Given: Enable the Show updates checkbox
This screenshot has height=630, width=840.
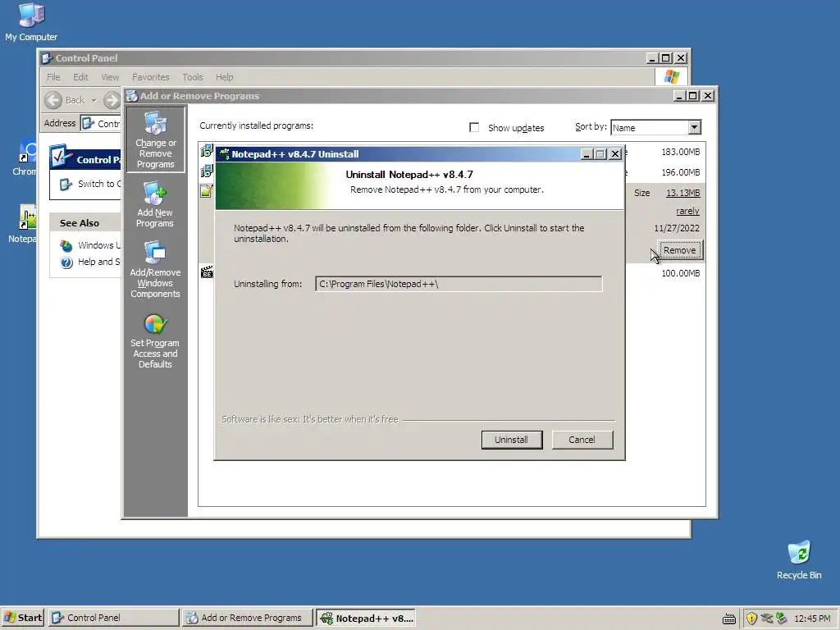Looking at the screenshot, I should (x=474, y=127).
